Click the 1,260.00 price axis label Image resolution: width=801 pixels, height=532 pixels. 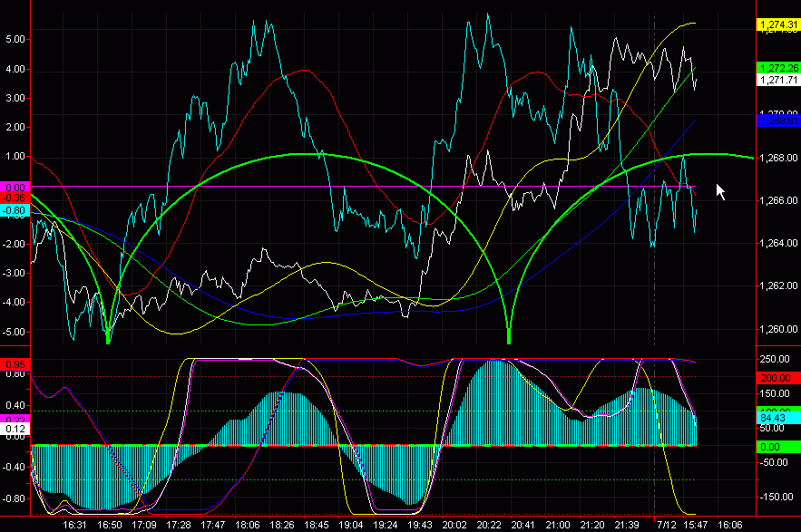pos(778,329)
